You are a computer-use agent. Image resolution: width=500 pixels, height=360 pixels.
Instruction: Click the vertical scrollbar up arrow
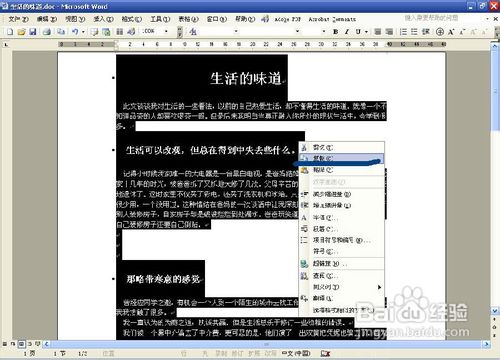[495, 46]
